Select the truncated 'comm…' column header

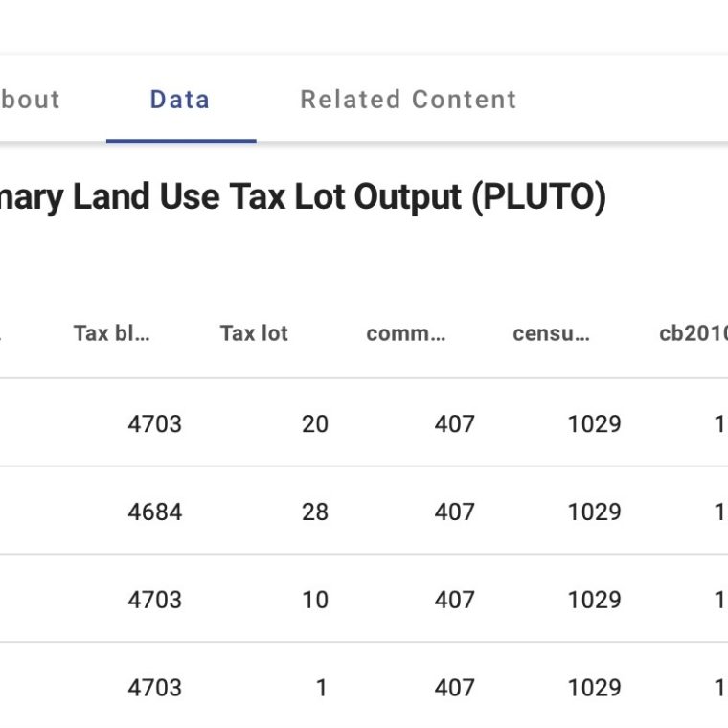pyautogui.click(x=405, y=333)
